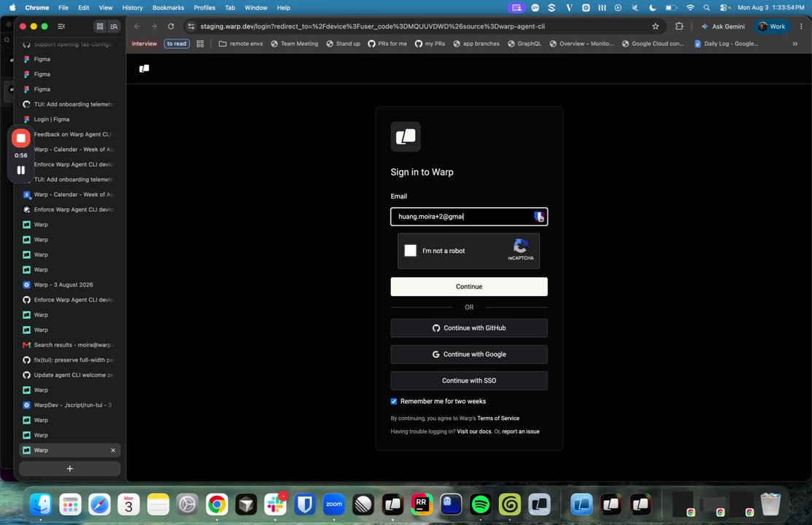Open the app branches bookmark
Screen dimensions: 812x525
coord(476,44)
